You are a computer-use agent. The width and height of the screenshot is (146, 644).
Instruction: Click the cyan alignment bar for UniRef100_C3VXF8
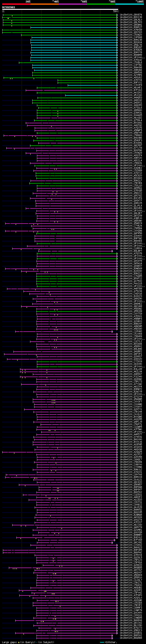(x=93, y=85)
